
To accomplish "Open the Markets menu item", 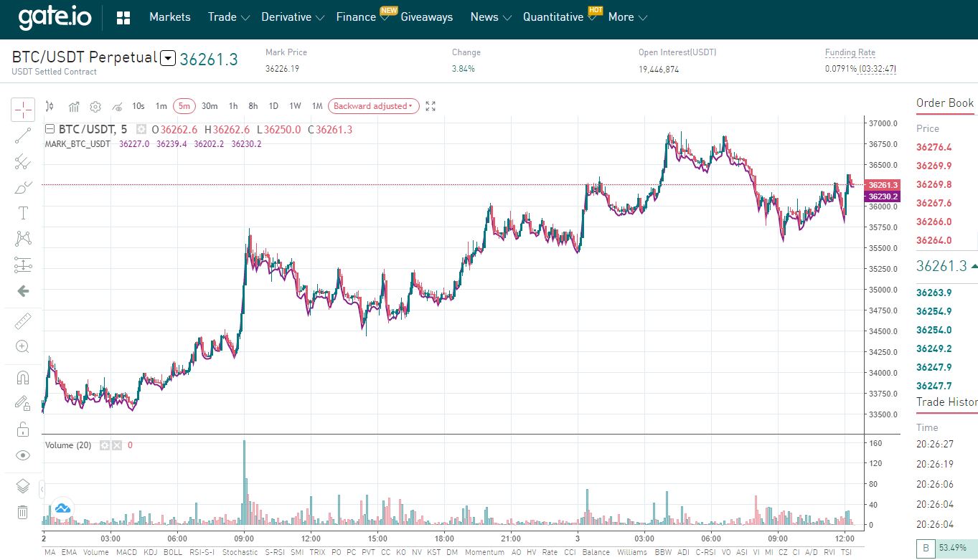I will [x=170, y=17].
